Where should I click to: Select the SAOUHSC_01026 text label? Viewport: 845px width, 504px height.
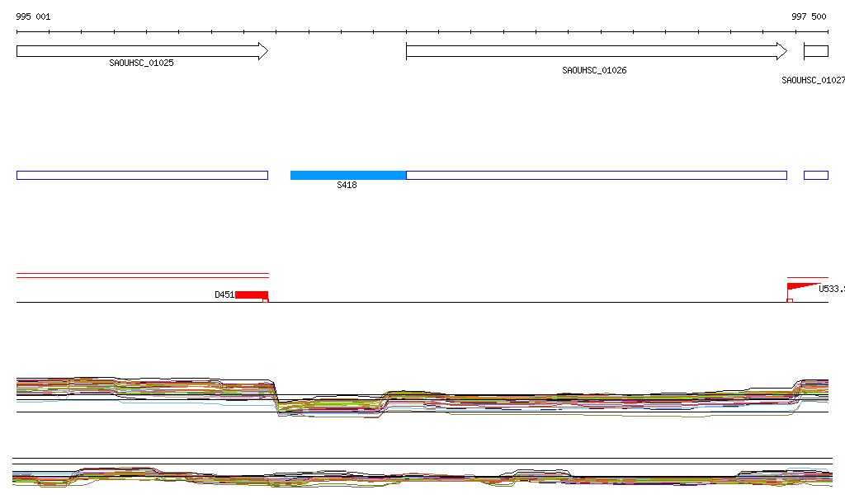(594, 71)
